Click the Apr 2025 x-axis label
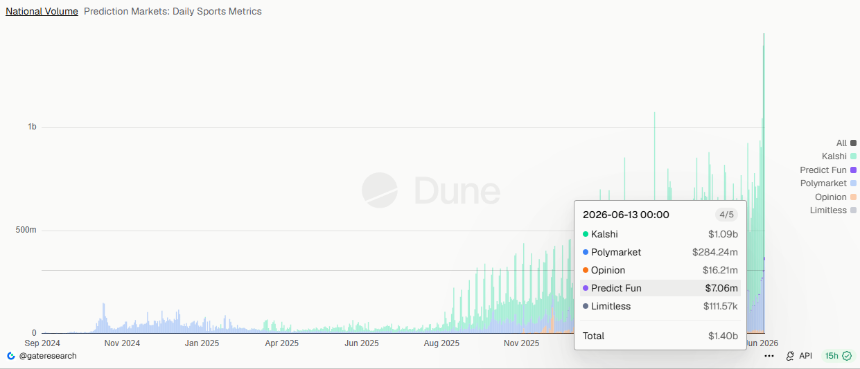 [x=281, y=344]
